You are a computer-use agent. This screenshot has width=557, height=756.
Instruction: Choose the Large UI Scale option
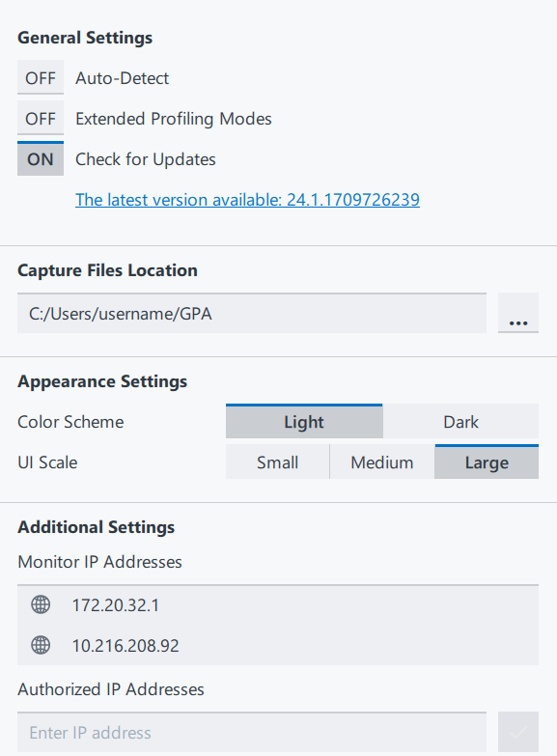487,462
